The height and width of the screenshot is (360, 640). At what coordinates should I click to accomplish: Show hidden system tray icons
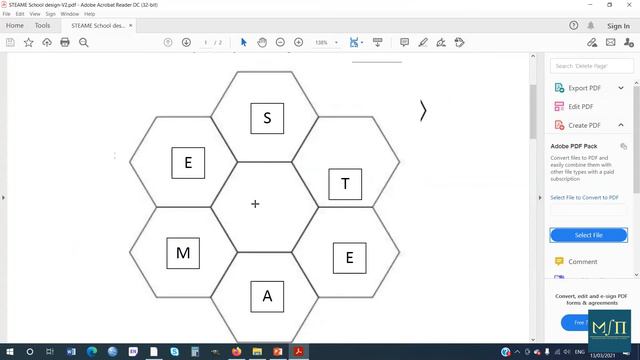tap(517, 351)
